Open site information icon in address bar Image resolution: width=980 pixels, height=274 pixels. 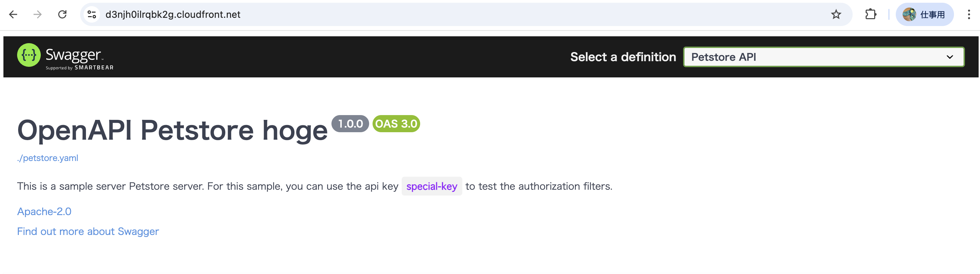92,14
